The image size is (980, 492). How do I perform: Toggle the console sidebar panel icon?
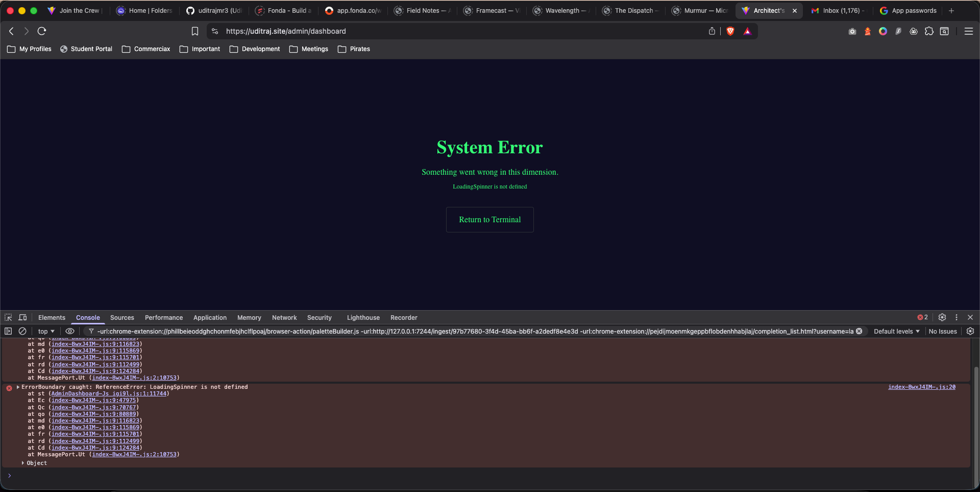(x=8, y=331)
